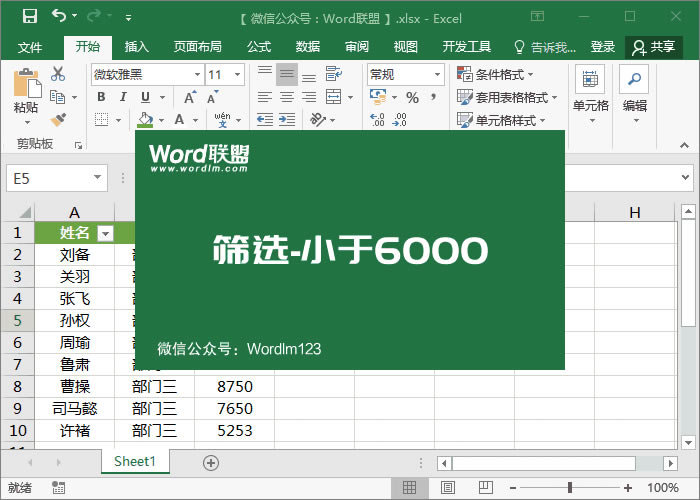The image size is (700, 500).
Task: Click the Paste clipboard icon
Action: (x=26, y=88)
